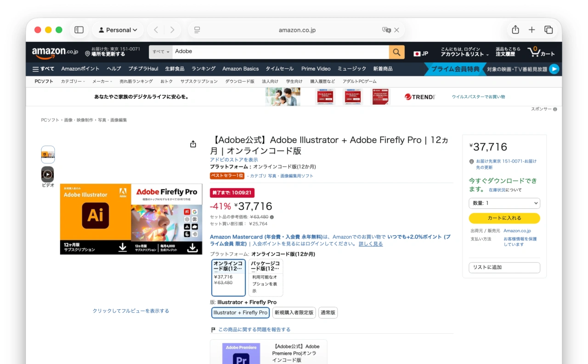Screen dimensions: 588x364
Task: Click 詳しく見る link
Action: [x=371, y=244]
